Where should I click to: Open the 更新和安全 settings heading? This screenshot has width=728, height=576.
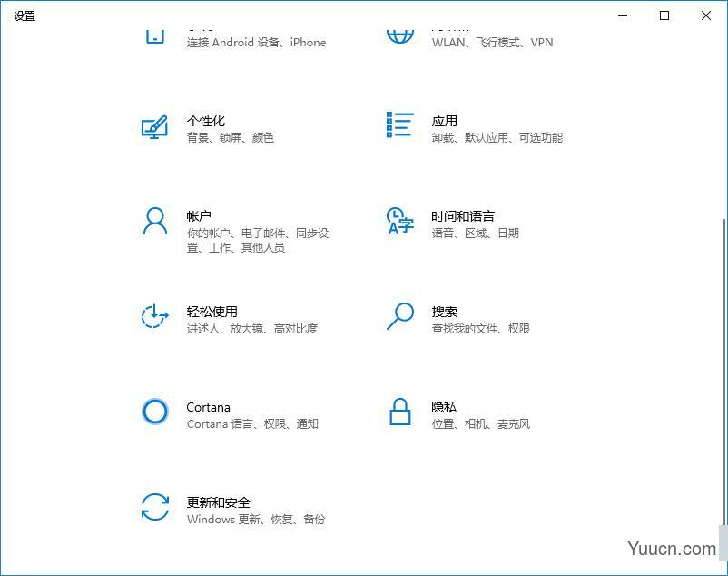tap(218, 502)
